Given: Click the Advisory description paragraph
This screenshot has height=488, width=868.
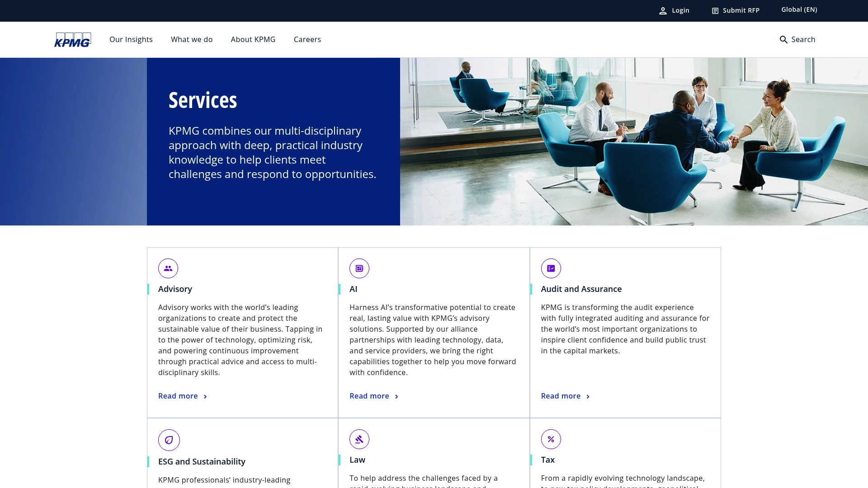Looking at the screenshot, I should click(241, 340).
